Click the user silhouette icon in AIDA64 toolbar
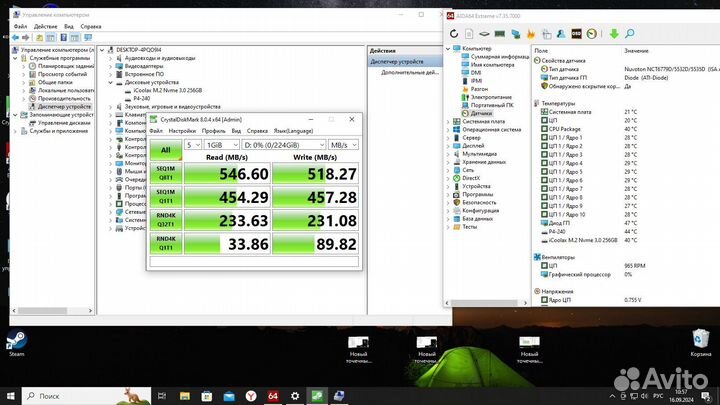Viewport: 720px width, 405px height. coord(561,34)
